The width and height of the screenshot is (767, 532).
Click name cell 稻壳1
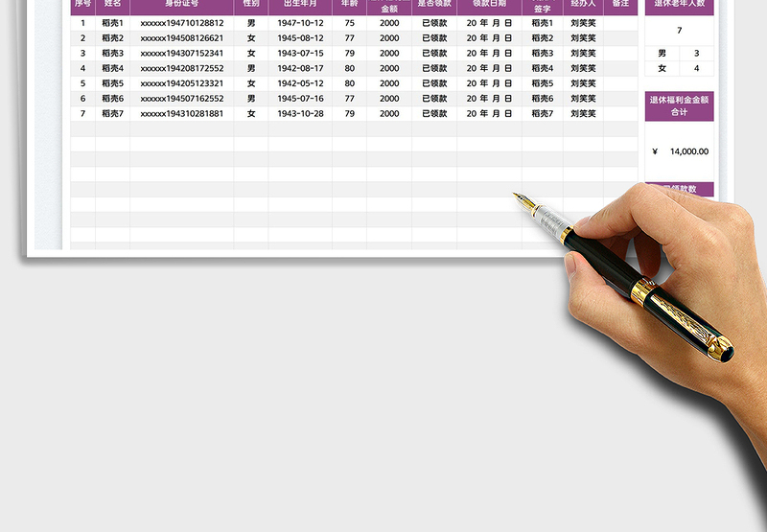coord(112,23)
